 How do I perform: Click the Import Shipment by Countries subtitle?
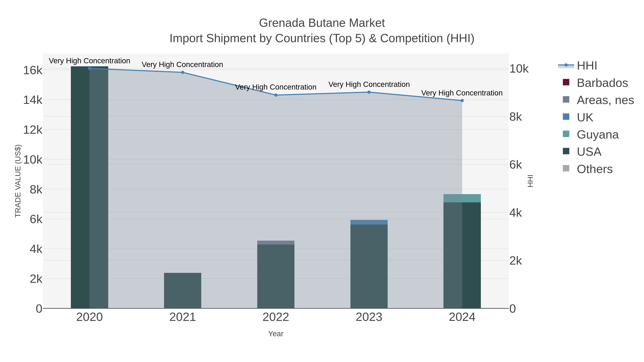click(322, 38)
